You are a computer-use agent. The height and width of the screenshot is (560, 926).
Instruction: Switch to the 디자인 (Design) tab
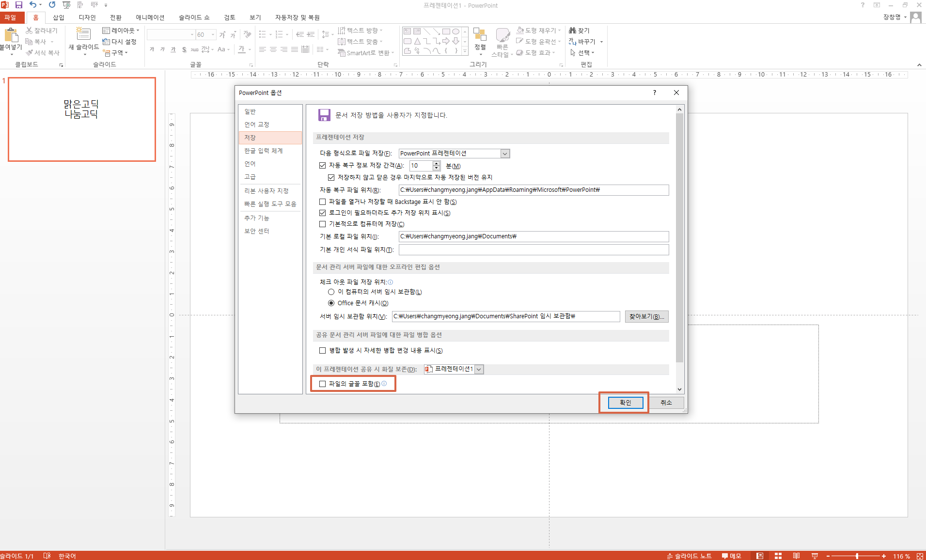(x=87, y=17)
